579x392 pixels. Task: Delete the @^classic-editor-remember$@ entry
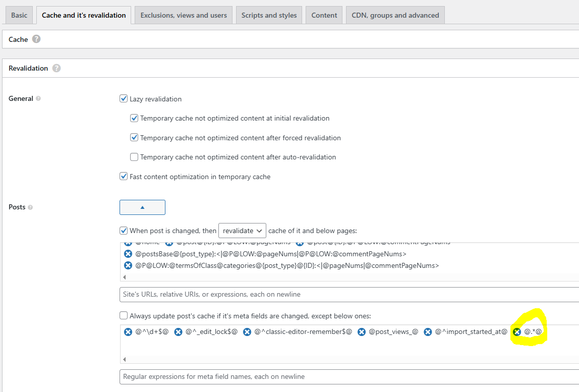point(247,332)
